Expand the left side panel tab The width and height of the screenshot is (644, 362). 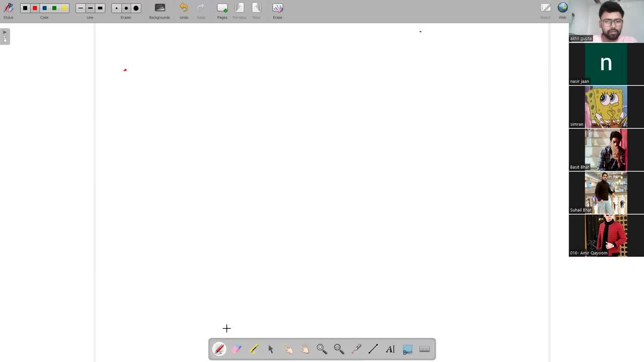(5, 36)
